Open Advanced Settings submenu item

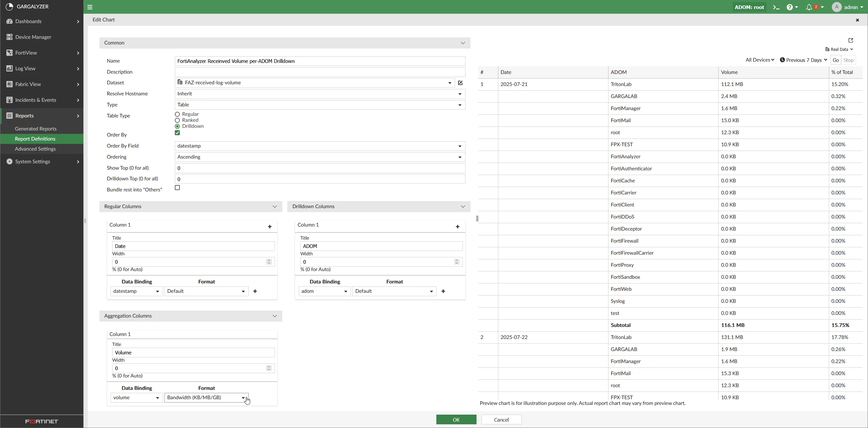(35, 149)
